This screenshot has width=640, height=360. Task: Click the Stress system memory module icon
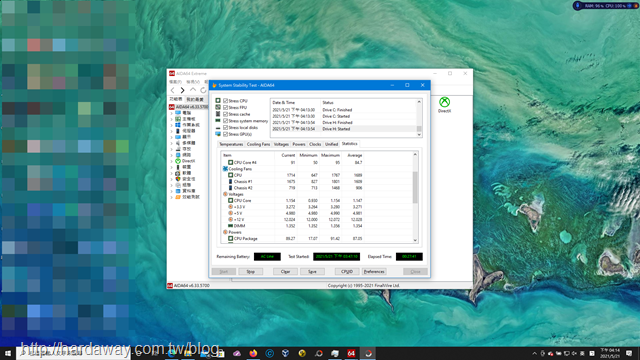pyautogui.click(x=218, y=121)
